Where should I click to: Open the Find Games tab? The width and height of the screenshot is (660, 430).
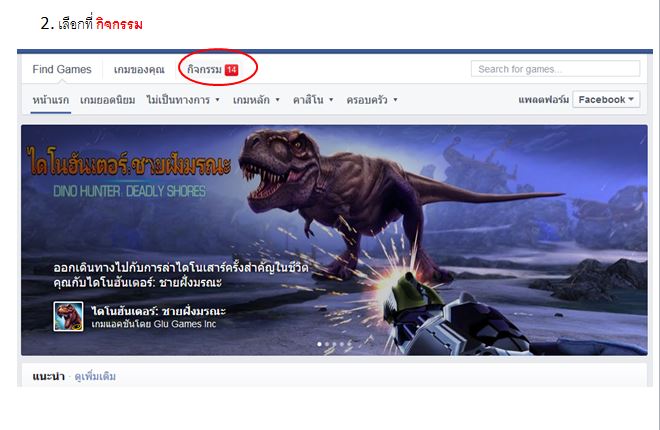click(x=62, y=69)
